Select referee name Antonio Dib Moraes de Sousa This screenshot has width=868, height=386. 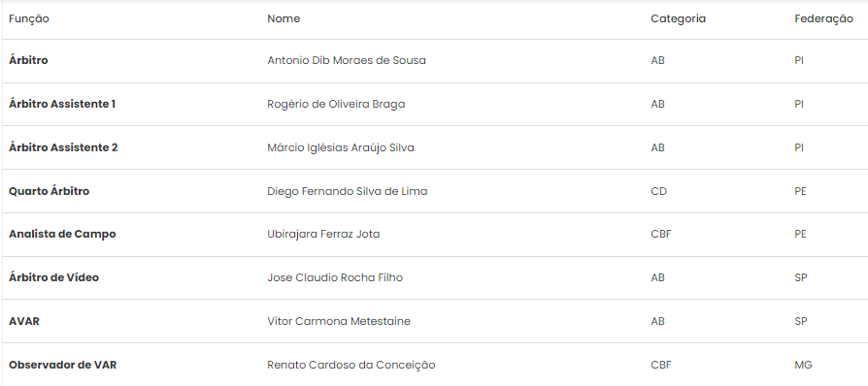coord(347,60)
